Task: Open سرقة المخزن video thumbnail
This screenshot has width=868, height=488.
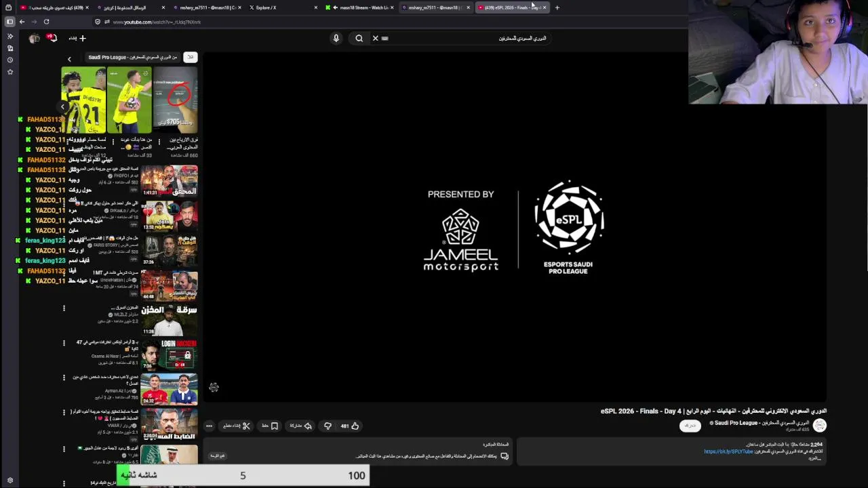Action: 169,319
